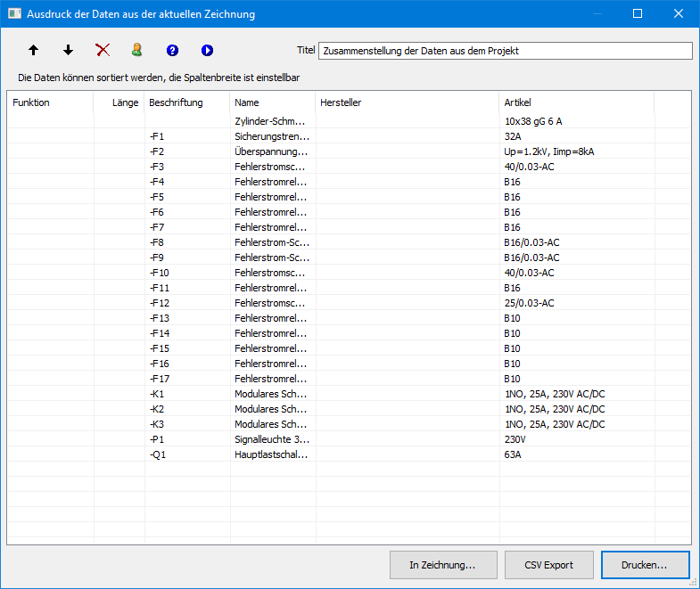The image size is (700, 589).
Task: Sort by the Funktion column header
Action: 50,102
